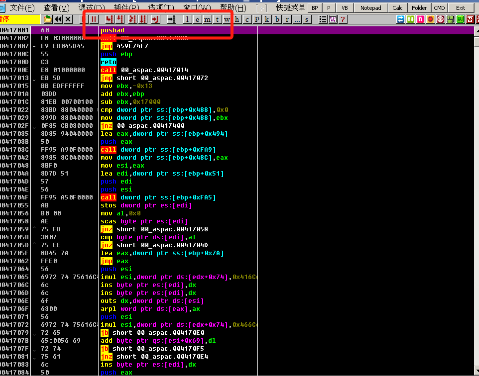The height and width of the screenshot is (376, 479).
Task: Open the Source window with the 's' icon
Action: click(307, 19)
